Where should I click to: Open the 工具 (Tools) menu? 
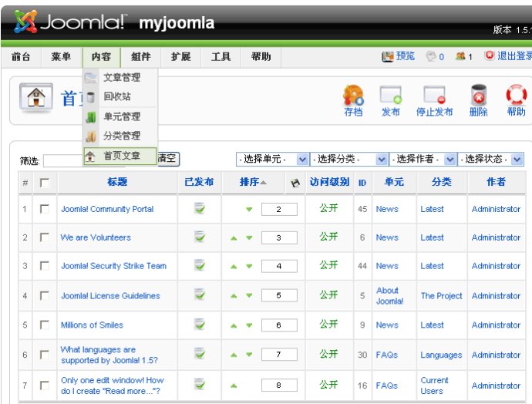[221, 56]
